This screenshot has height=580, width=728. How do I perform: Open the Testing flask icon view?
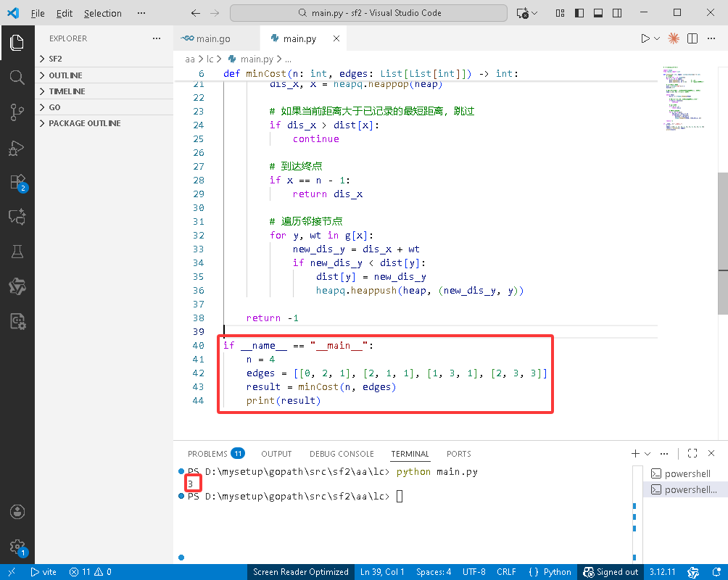[17, 252]
